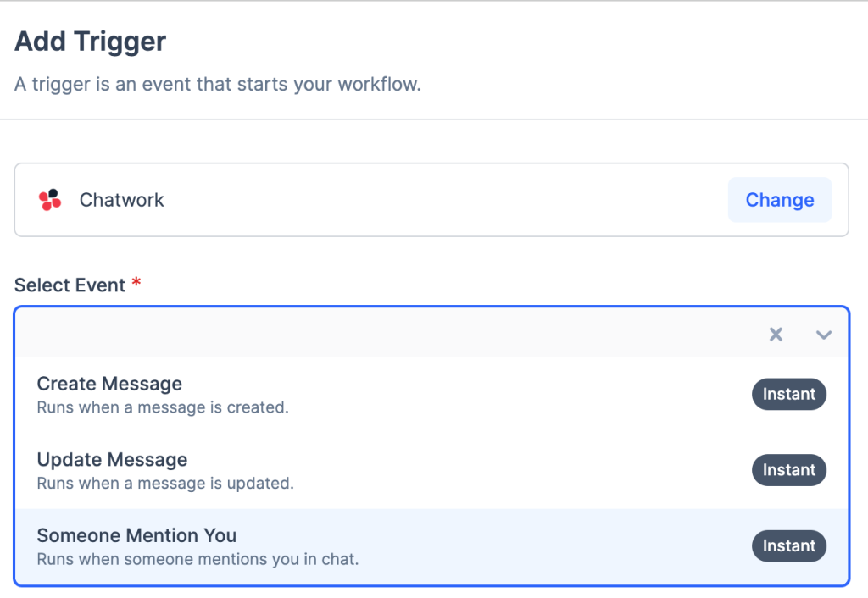Pick the Someone Mention You event
Viewport: 868px width, 598px height.
tap(136, 535)
